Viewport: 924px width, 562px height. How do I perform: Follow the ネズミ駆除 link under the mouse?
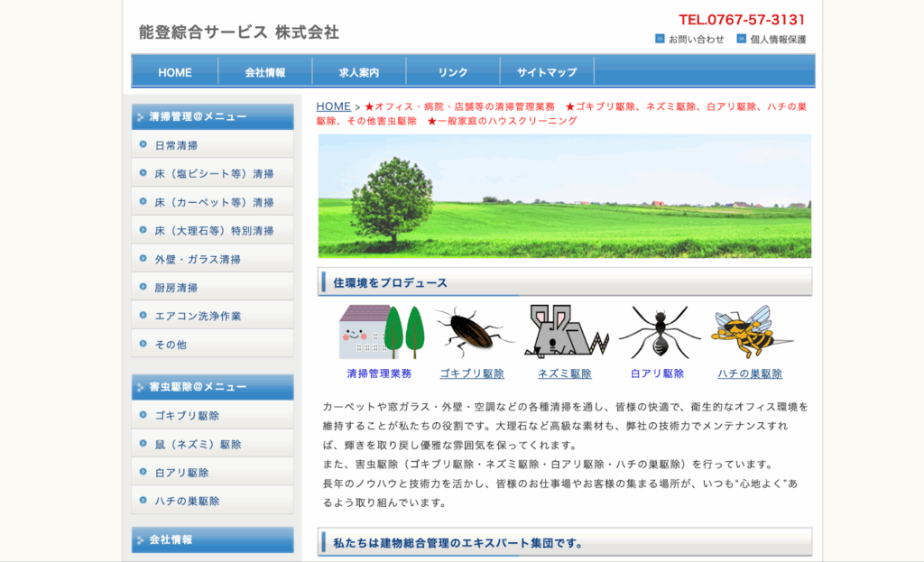[565, 373]
